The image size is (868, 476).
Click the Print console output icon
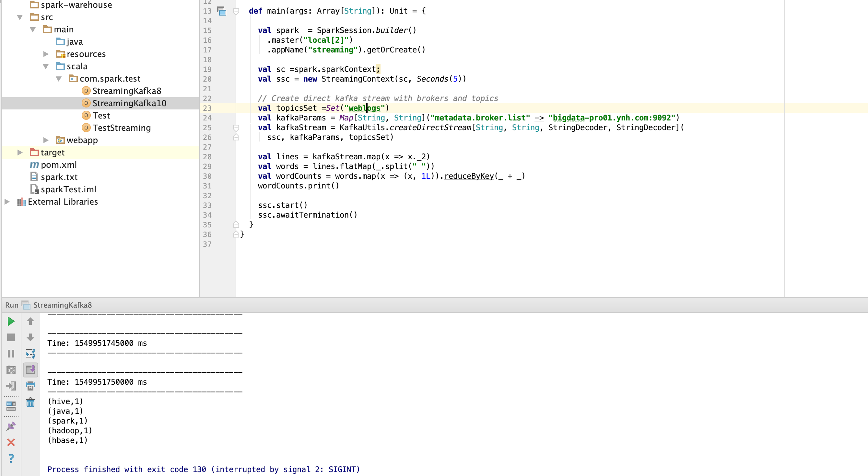[30, 386]
